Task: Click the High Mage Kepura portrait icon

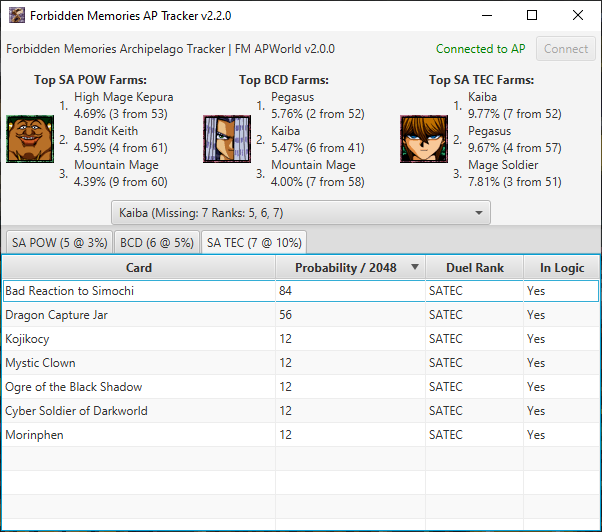Action: click(x=30, y=139)
